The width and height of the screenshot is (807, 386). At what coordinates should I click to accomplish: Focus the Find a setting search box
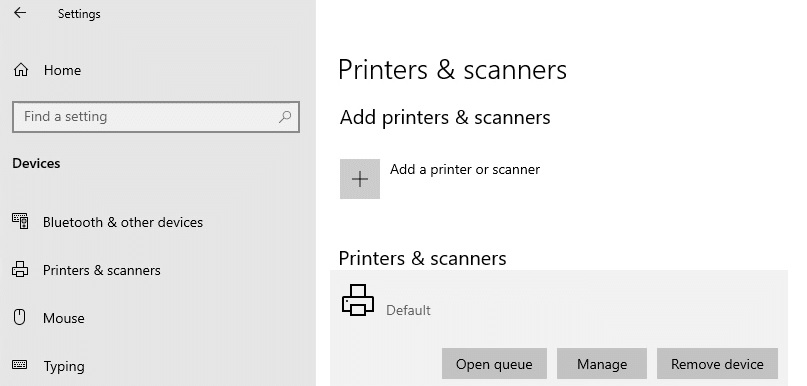tap(156, 117)
